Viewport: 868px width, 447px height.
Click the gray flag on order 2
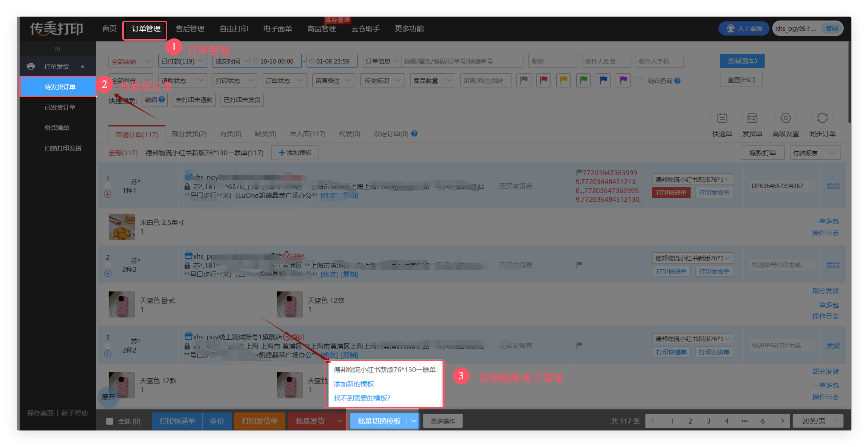(x=579, y=264)
